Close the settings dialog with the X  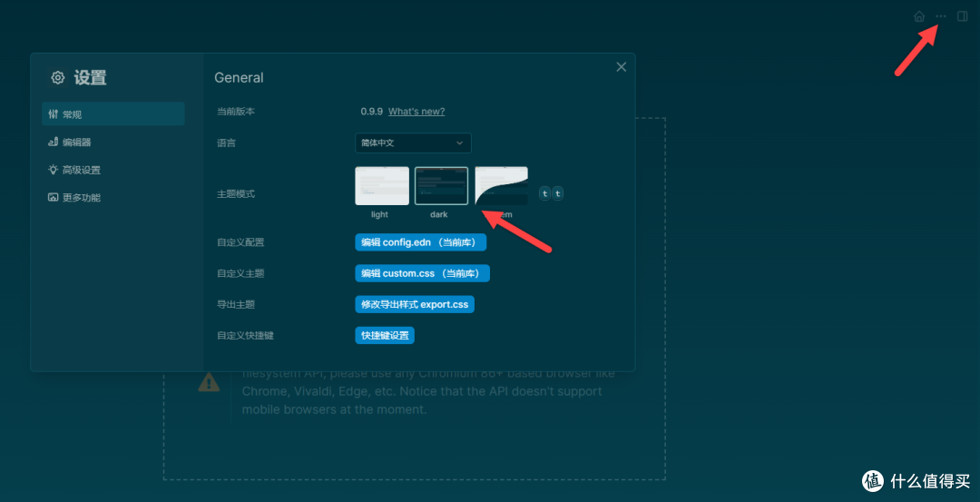click(x=622, y=67)
